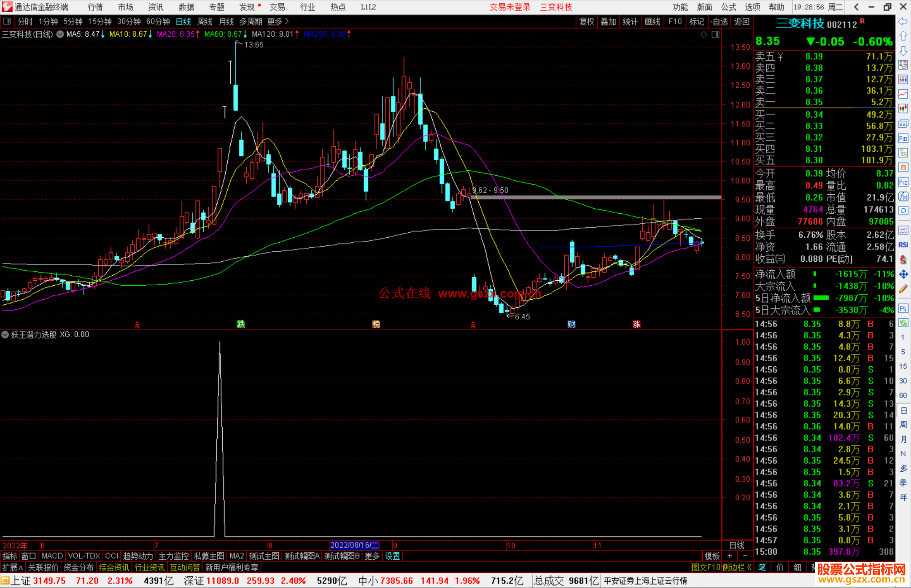Click the 复权 button

pyautogui.click(x=587, y=21)
